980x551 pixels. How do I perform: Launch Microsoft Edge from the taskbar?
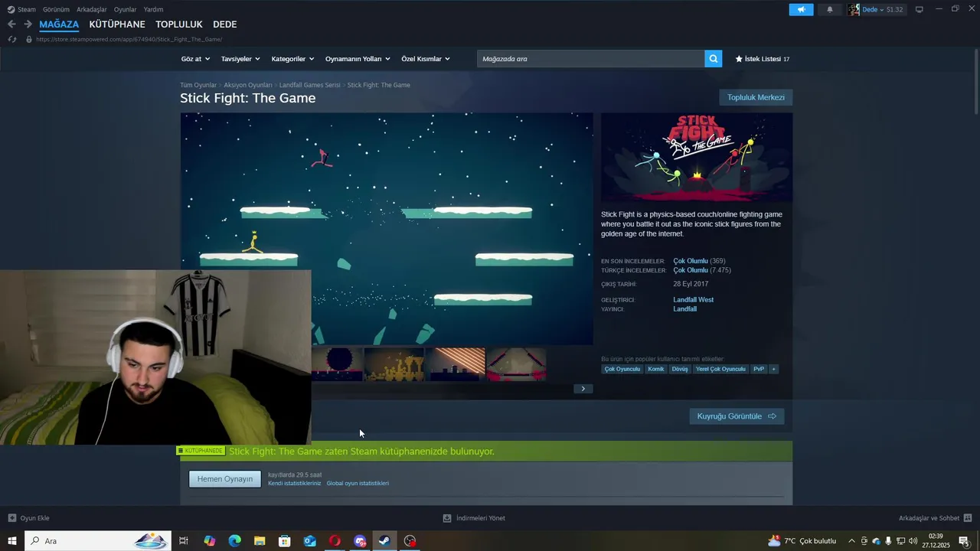(x=234, y=541)
